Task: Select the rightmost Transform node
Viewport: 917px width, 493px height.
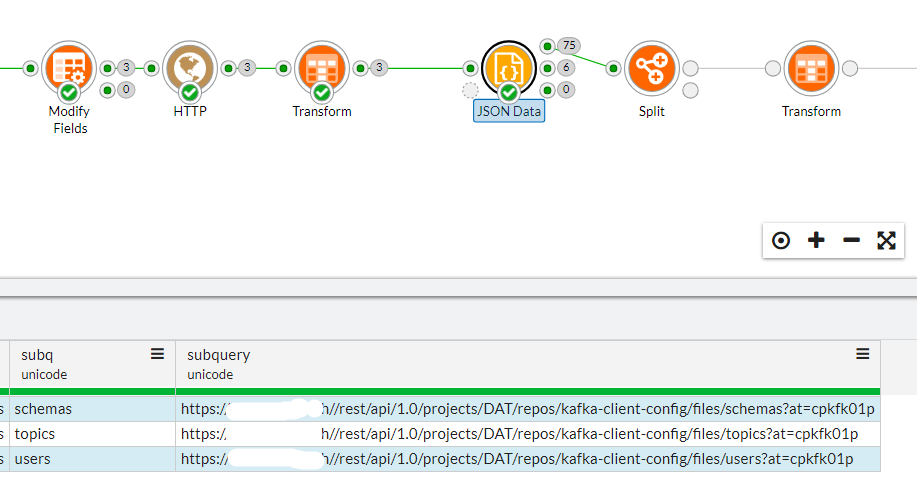Action: pyautogui.click(x=811, y=68)
